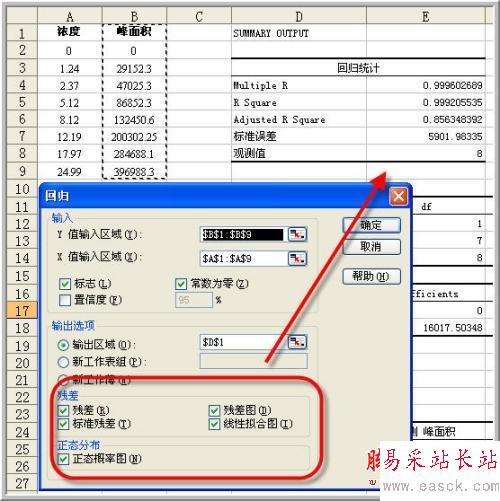The width and height of the screenshot is (500, 501).
Task: Click the 确定 button
Action: 371,225
